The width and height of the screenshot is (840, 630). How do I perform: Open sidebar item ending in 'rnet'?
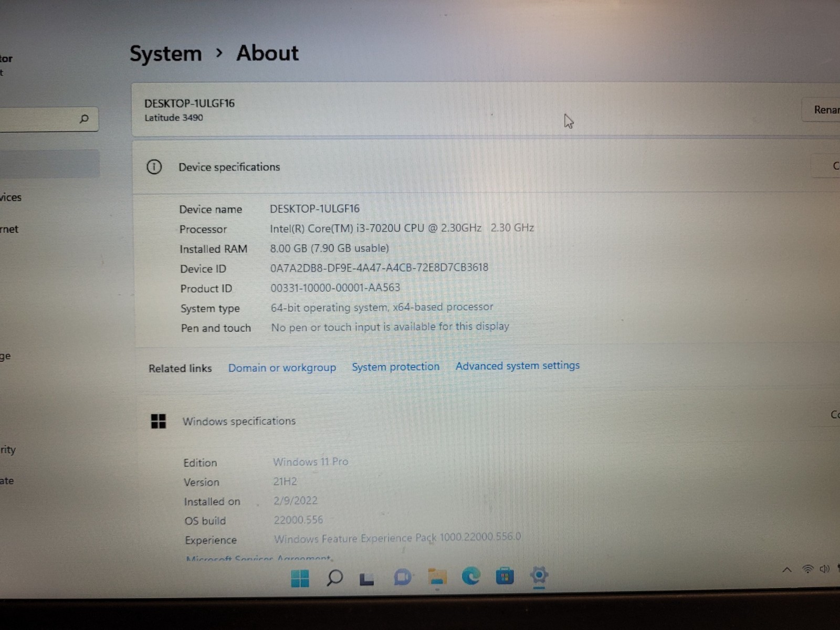[x=9, y=229]
